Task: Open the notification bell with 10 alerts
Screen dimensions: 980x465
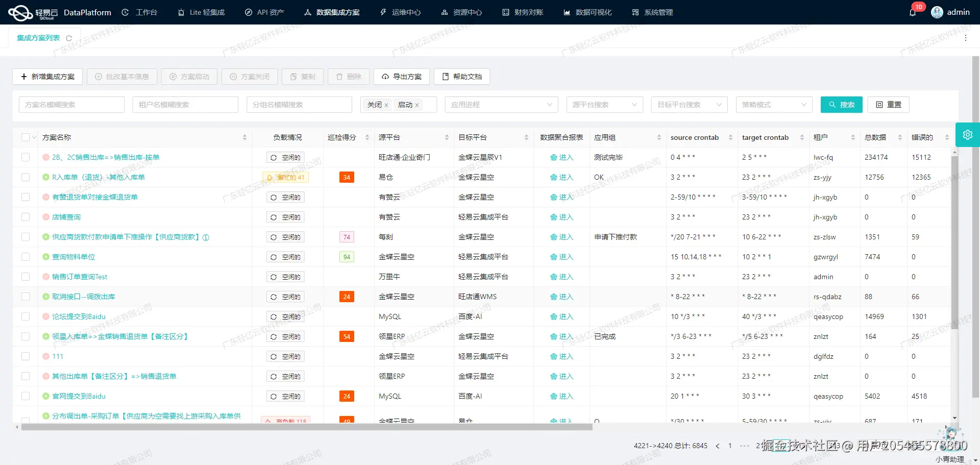Action: [x=913, y=12]
